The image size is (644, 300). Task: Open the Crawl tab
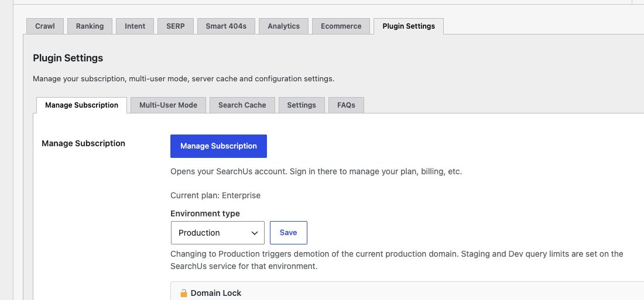(44, 26)
